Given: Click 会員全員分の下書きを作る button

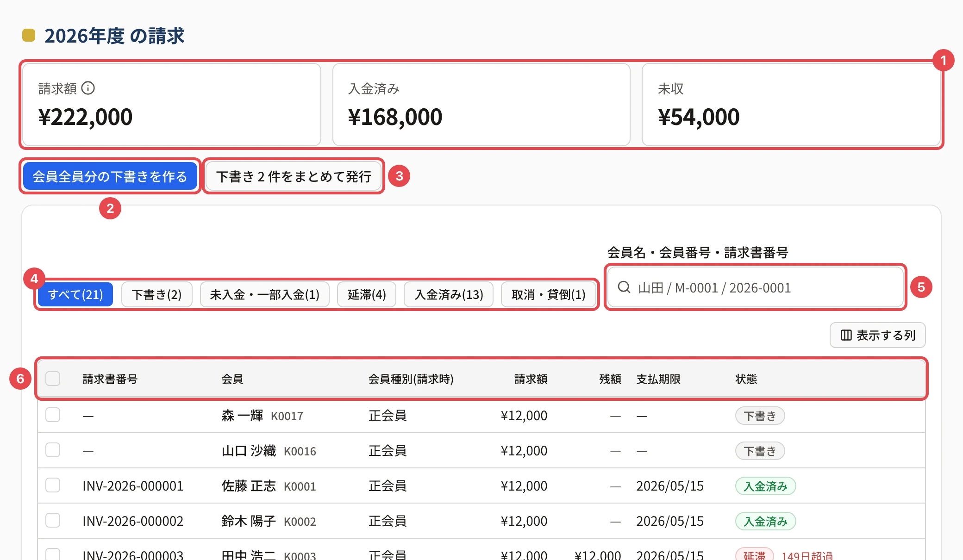Looking at the screenshot, I should coord(110,176).
